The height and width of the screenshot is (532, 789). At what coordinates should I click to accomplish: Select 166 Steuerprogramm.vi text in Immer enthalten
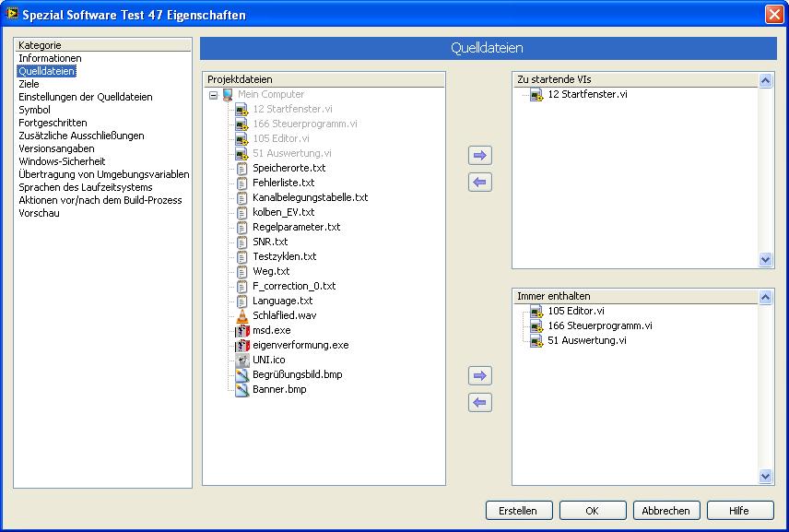click(x=600, y=326)
